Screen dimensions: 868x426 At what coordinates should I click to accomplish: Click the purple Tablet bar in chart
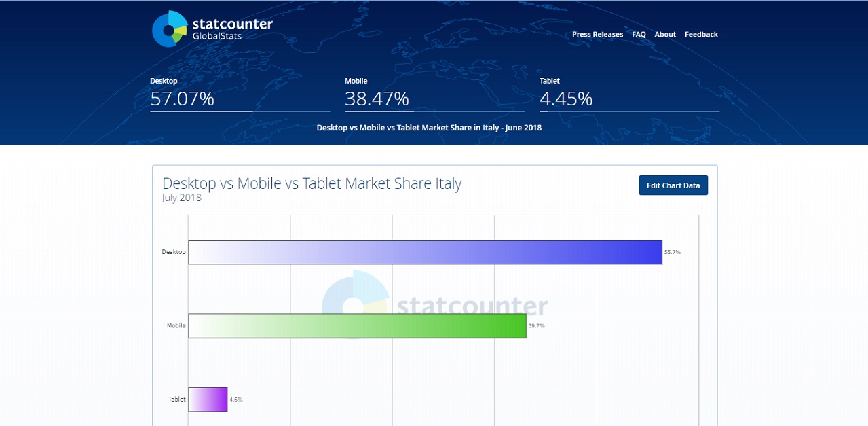coord(208,400)
